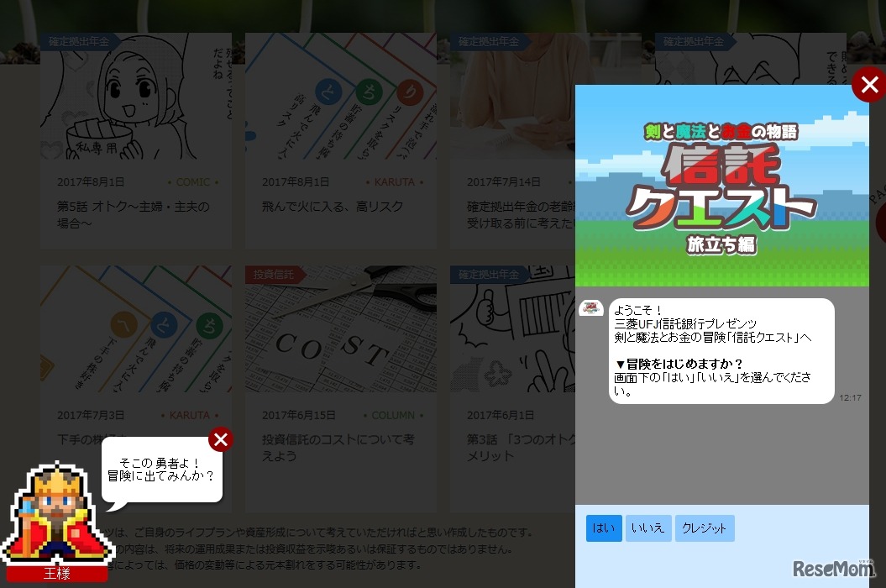Close the 信託クエスト chat window
The image size is (886, 588).
tap(869, 84)
